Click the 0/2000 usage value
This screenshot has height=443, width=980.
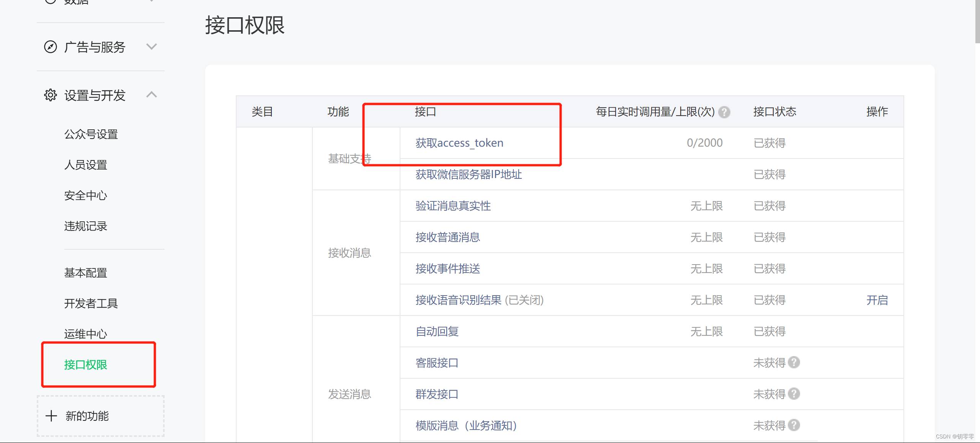pos(705,143)
